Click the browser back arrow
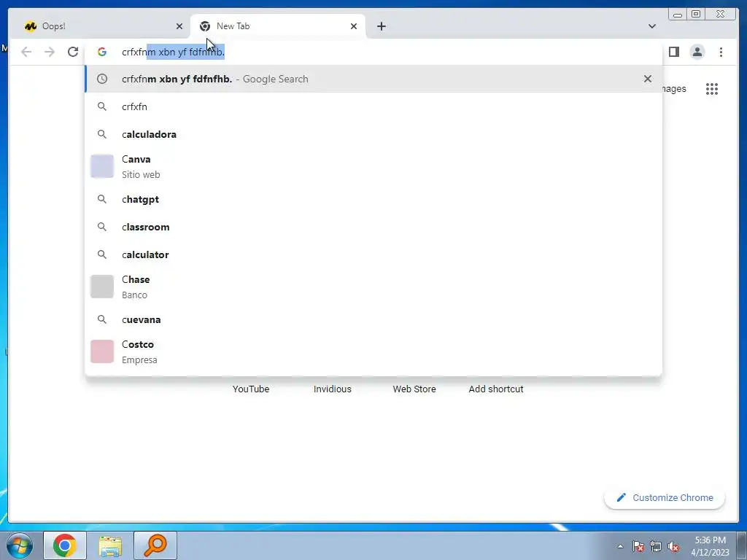 coord(26,52)
